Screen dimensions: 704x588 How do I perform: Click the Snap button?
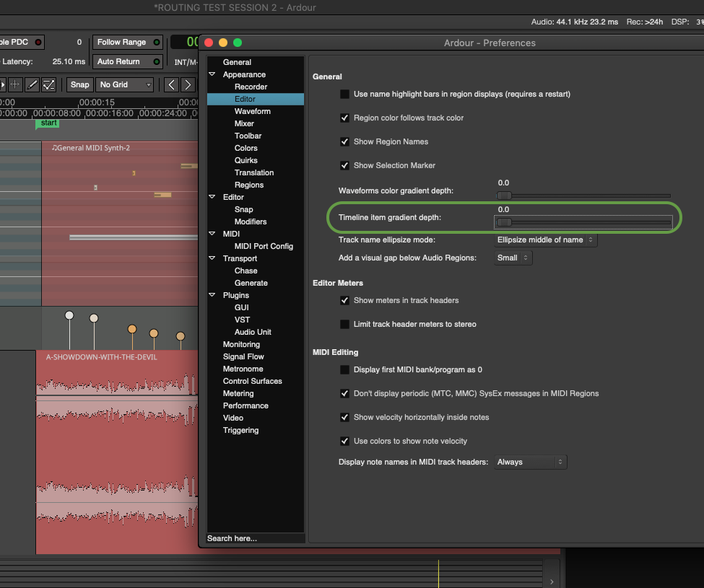79,85
